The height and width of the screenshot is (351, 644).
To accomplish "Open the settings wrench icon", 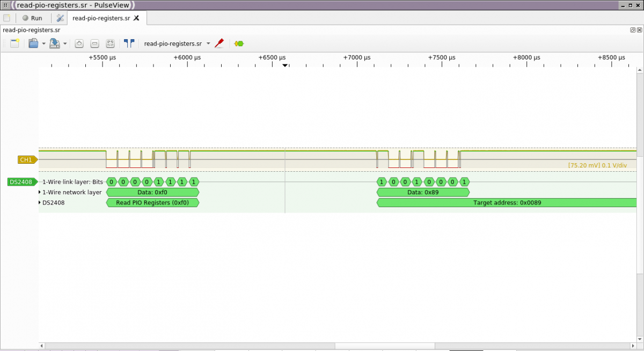I will 60,18.
